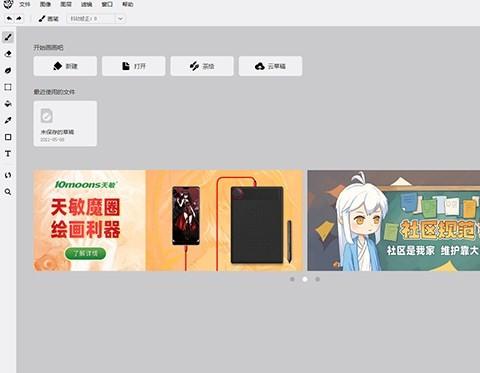The image size is (480, 373).
Task: Click the 茶绘 button
Action: click(x=202, y=66)
